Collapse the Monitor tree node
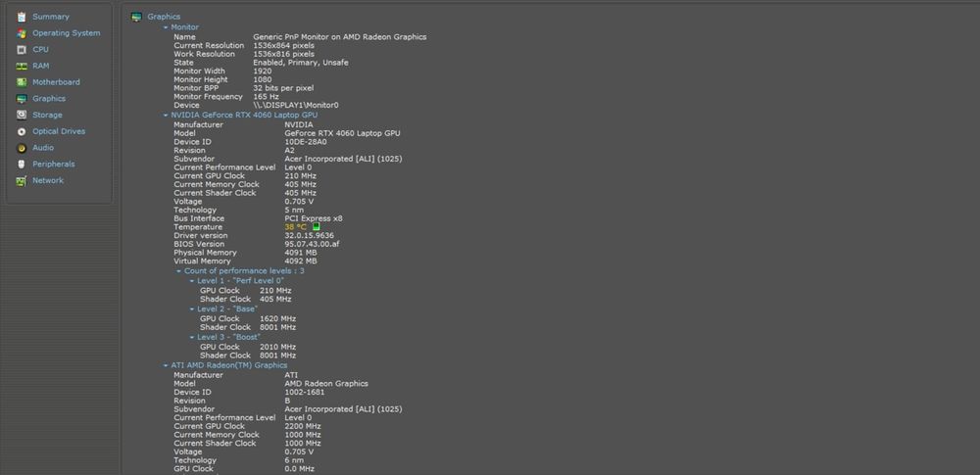 coord(166,27)
